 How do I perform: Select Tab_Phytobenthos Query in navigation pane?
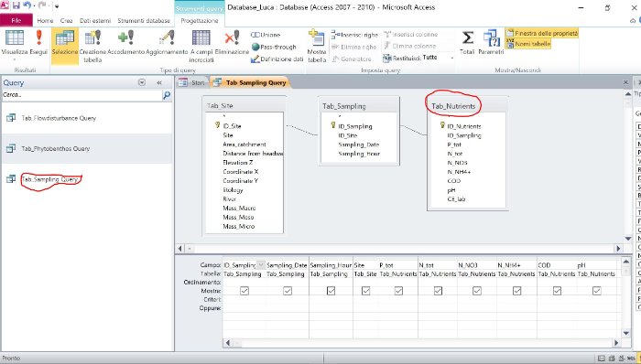point(56,149)
